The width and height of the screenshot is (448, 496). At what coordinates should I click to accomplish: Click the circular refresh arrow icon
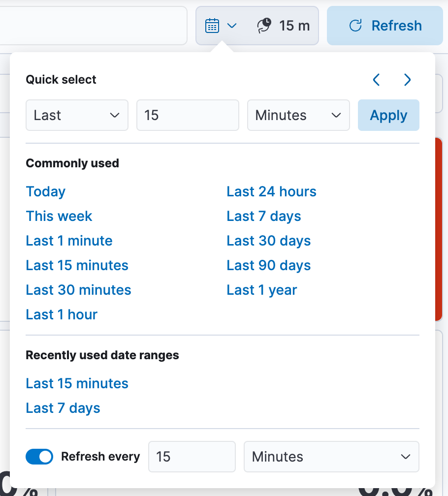tap(354, 26)
